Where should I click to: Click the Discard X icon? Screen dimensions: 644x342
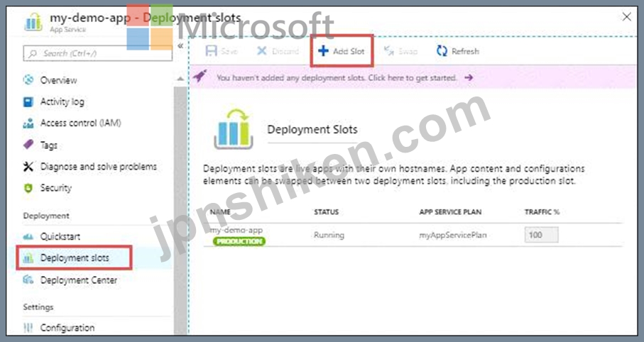pos(261,51)
